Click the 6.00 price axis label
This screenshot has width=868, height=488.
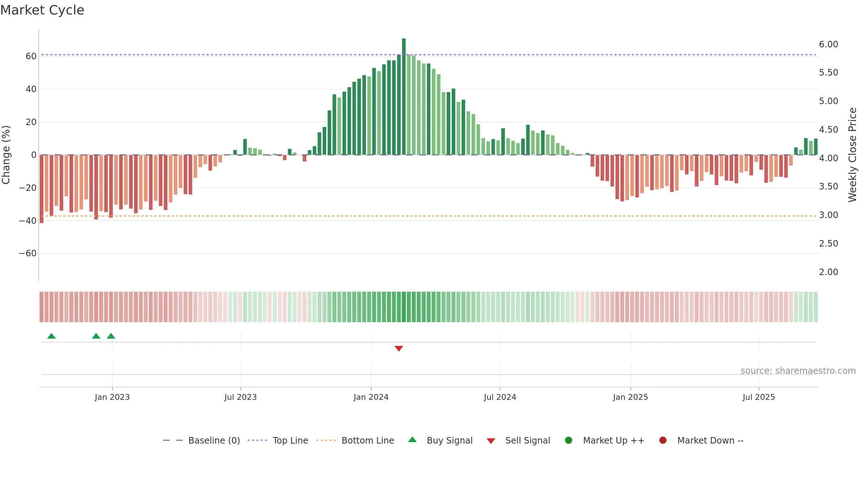point(829,44)
